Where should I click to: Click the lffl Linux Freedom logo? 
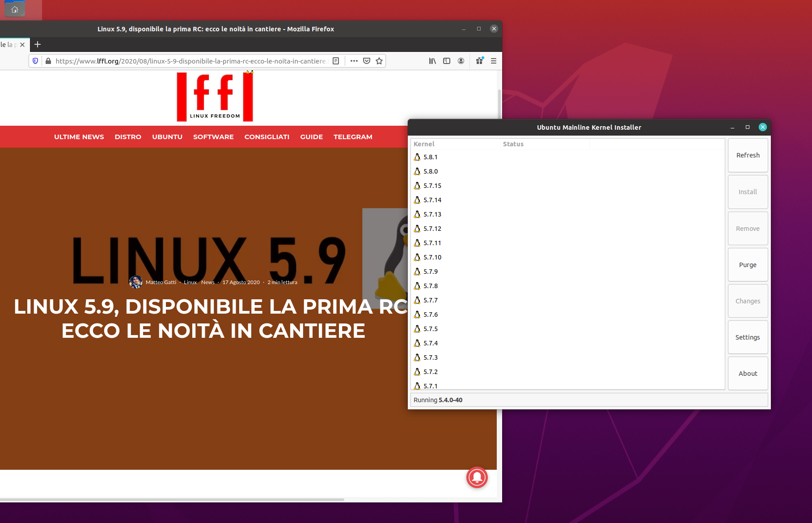pos(215,97)
